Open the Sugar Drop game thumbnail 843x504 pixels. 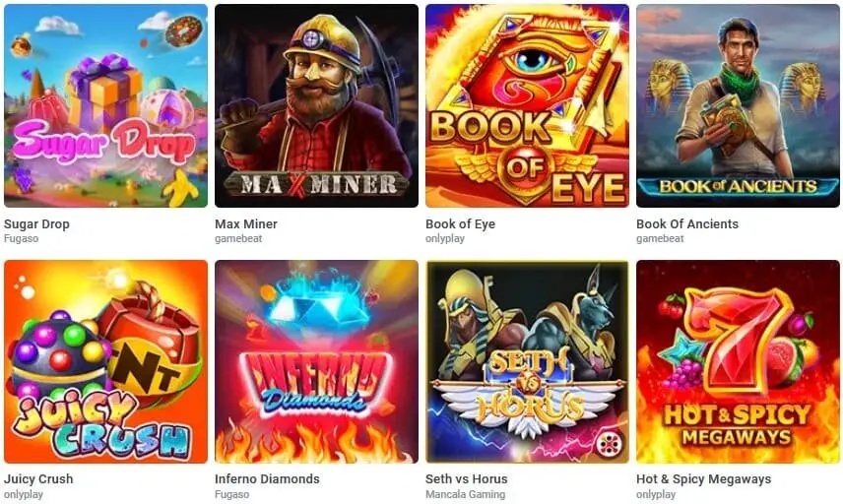pos(106,106)
